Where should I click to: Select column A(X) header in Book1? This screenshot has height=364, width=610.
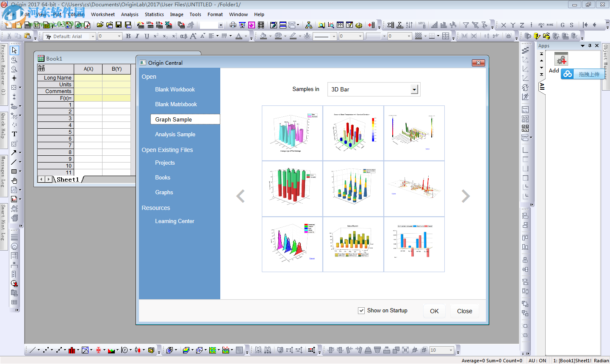pos(88,69)
